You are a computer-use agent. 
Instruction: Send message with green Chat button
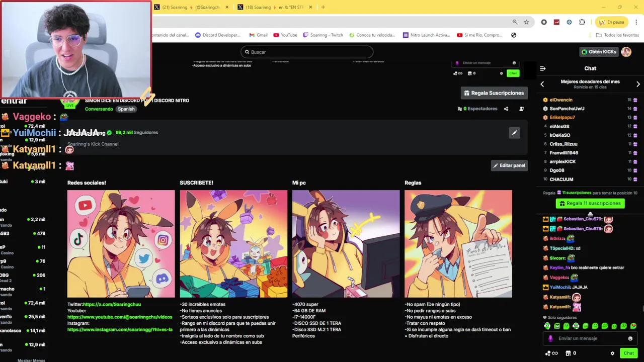click(x=629, y=353)
